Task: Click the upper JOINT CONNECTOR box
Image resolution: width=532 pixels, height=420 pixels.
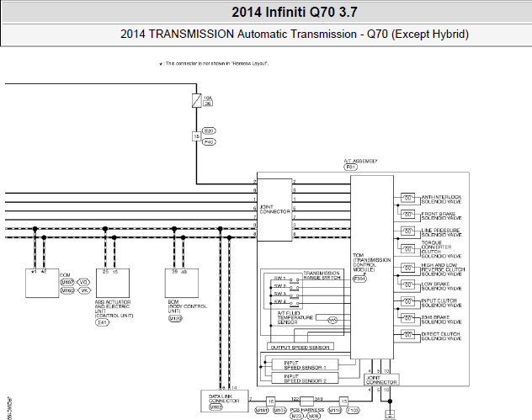Action: click(x=274, y=210)
